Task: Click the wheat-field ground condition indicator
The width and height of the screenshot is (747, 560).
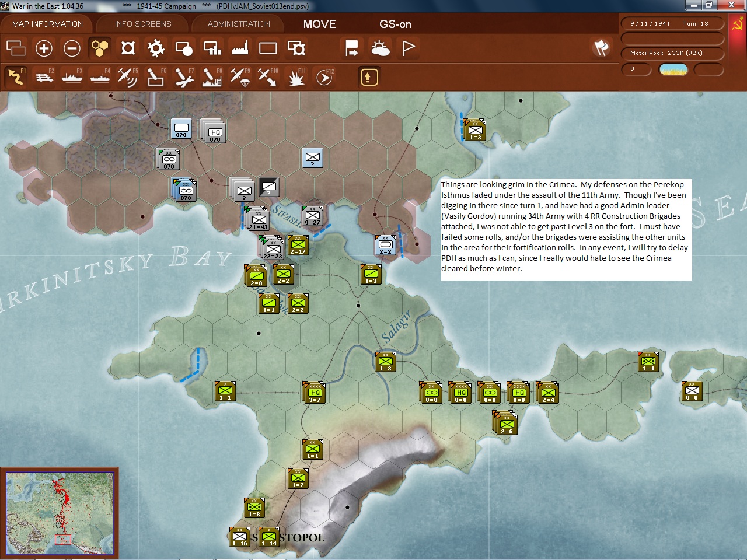Action: click(673, 69)
